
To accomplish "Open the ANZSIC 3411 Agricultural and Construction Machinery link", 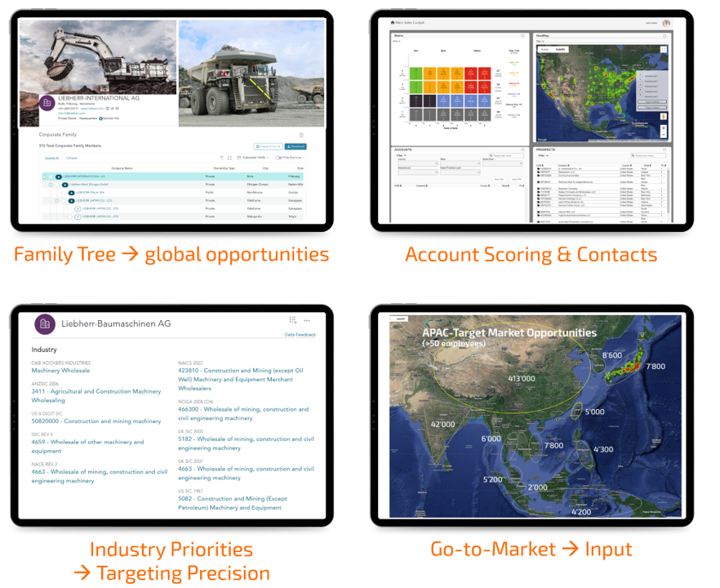I will tap(96, 395).
